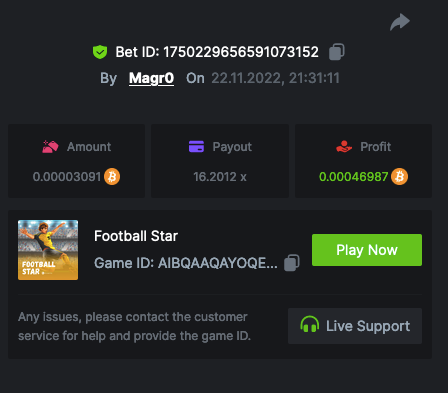The width and height of the screenshot is (448, 393).
Task: Click the green profit amount 0.00046987
Action: 354,177
